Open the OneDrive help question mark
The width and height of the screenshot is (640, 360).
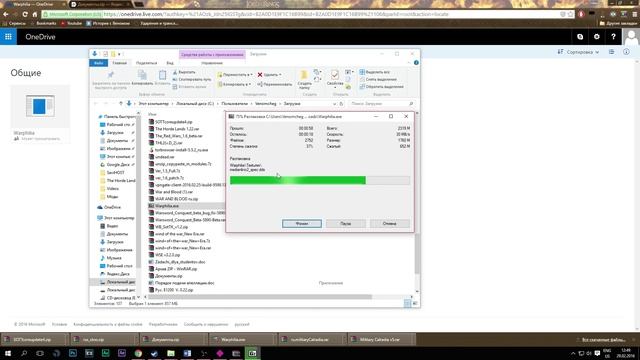(x=613, y=37)
